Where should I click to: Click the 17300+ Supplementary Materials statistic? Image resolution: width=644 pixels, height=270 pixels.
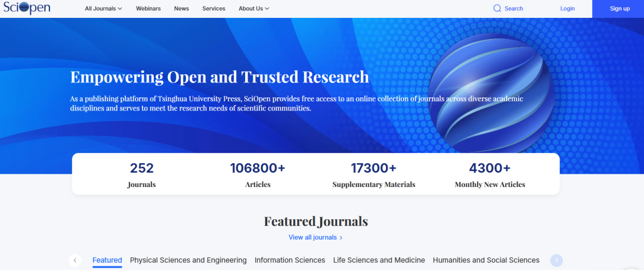(x=374, y=175)
